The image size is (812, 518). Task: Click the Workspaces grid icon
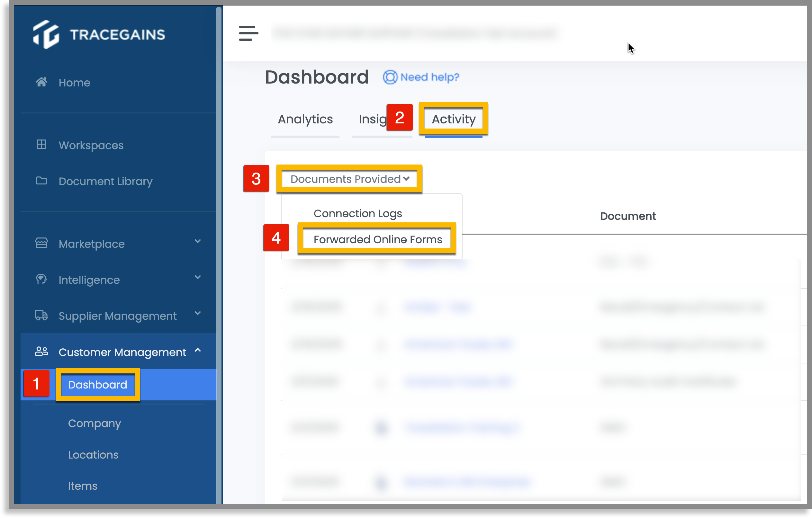(x=41, y=144)
